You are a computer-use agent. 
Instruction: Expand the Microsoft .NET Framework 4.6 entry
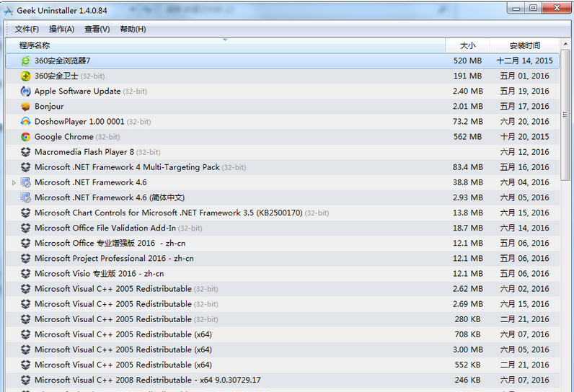coord(14,182)
